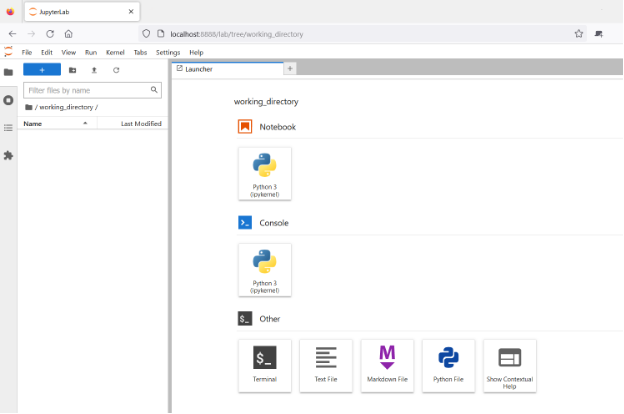Bookmark this page with the star icon

click(x=578, y=33)
